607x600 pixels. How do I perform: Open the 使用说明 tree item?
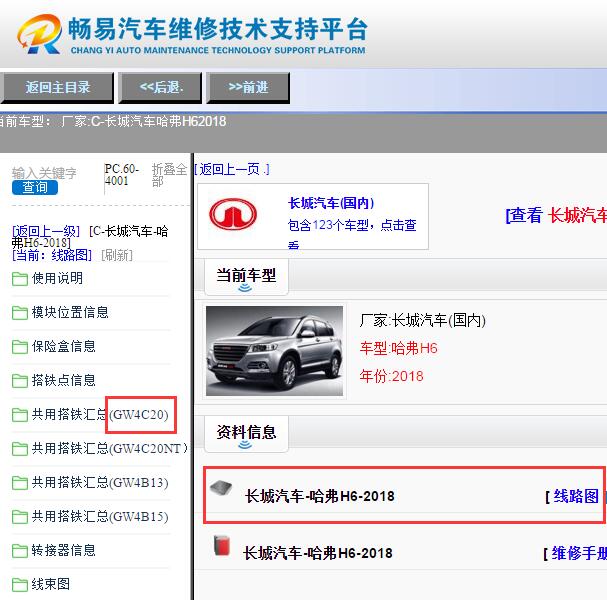click(x=57, y=278)
